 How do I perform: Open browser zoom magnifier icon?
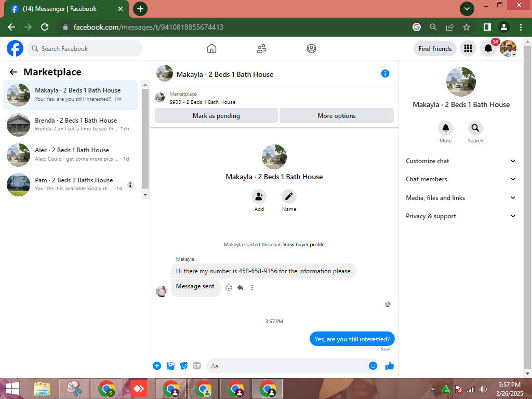tap(433, 27)
